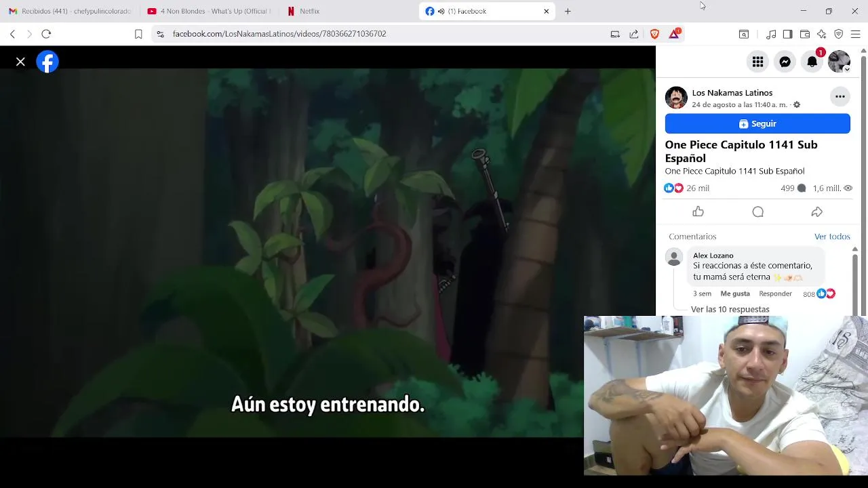Screen dimensions: 868x488
Task: View the 808 reactions on the comment
Action: tap(818, 293)
